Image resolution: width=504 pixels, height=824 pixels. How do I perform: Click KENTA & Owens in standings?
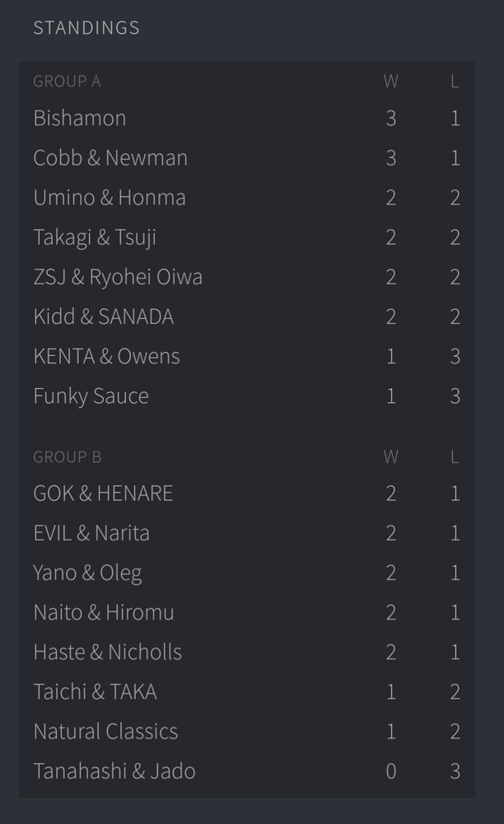pos(247,356)
